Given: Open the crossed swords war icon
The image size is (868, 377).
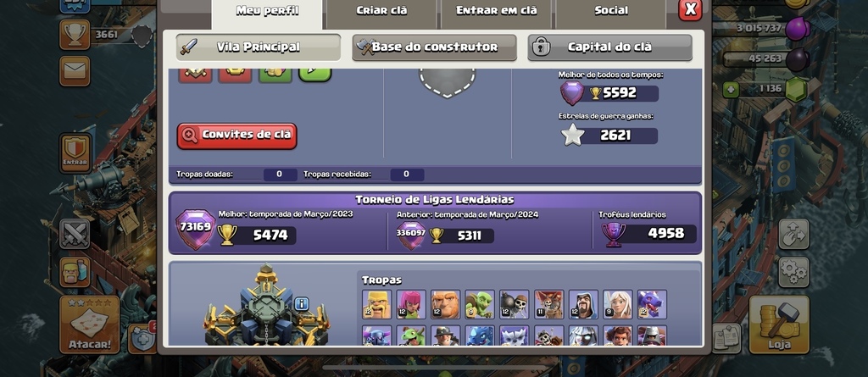Looking at the screenshot, I should click(x=75, y=234).
